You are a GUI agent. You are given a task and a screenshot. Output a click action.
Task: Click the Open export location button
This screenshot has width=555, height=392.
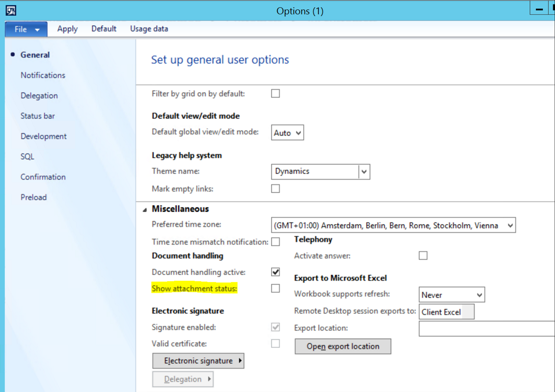click(x=342, y=346)
